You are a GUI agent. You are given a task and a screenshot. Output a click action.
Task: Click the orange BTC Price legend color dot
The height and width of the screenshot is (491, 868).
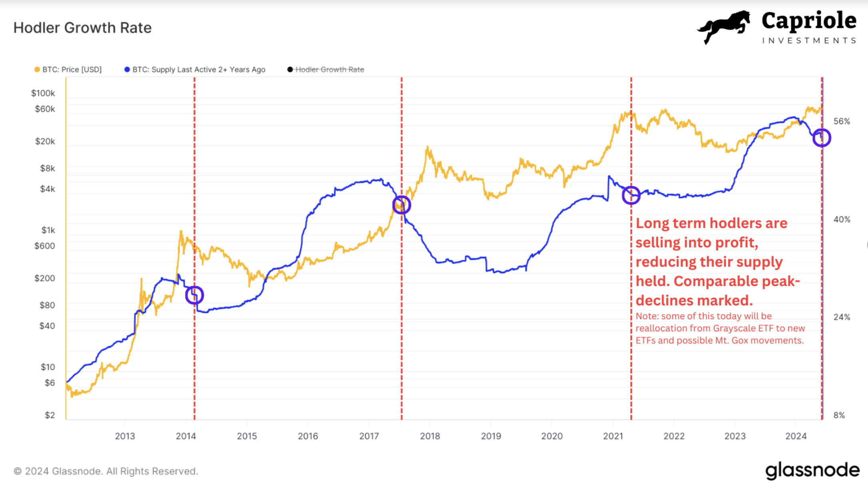pos(37,70)
